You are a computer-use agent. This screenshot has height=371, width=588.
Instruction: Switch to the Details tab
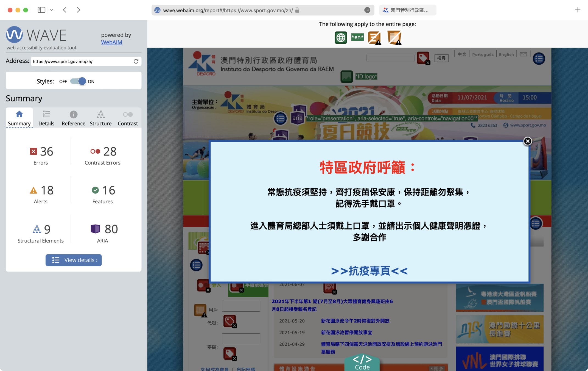46,118
